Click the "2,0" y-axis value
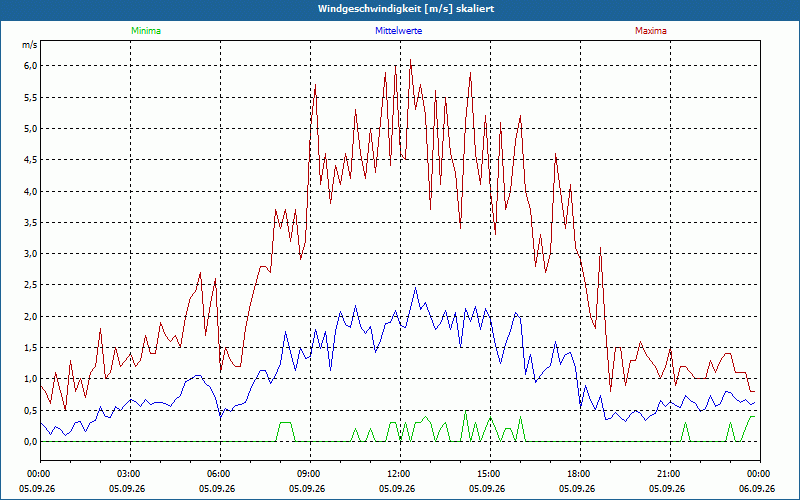Image resolution: width=800 pixels, height=500 pixels. 31,316
